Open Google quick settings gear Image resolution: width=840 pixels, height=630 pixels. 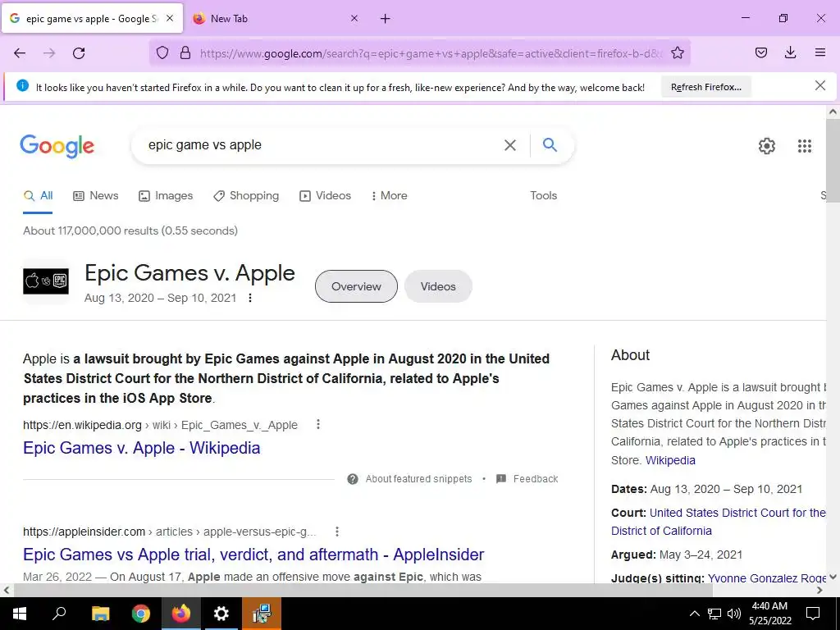pyautogui.click(x=767, y=146)
